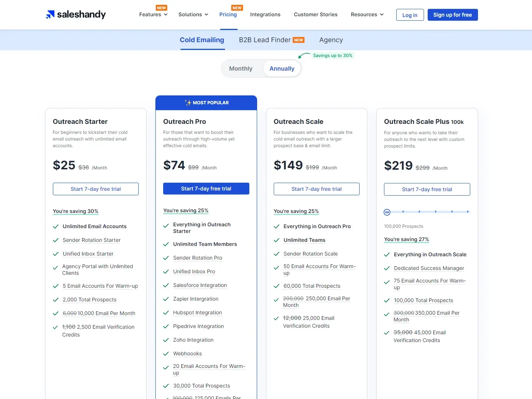The width and height of the screenshot is (532, 399).
Task: Click Sign up for free
Action: point(452,15)
